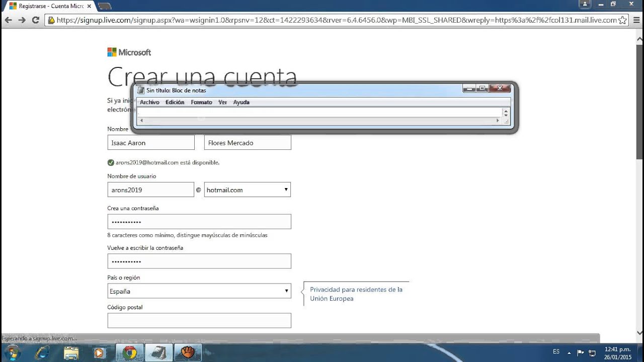Click the Notepad scroll down arrow
The height and width of the screenshot is (362, 644).
point(506,115)
